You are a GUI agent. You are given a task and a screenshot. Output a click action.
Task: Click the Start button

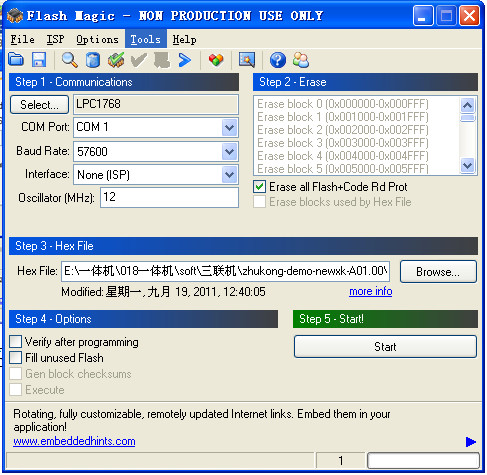385,347
